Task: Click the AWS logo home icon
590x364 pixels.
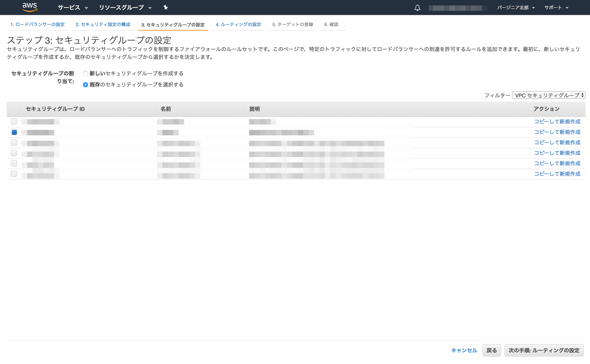Action: pos(30,7)
